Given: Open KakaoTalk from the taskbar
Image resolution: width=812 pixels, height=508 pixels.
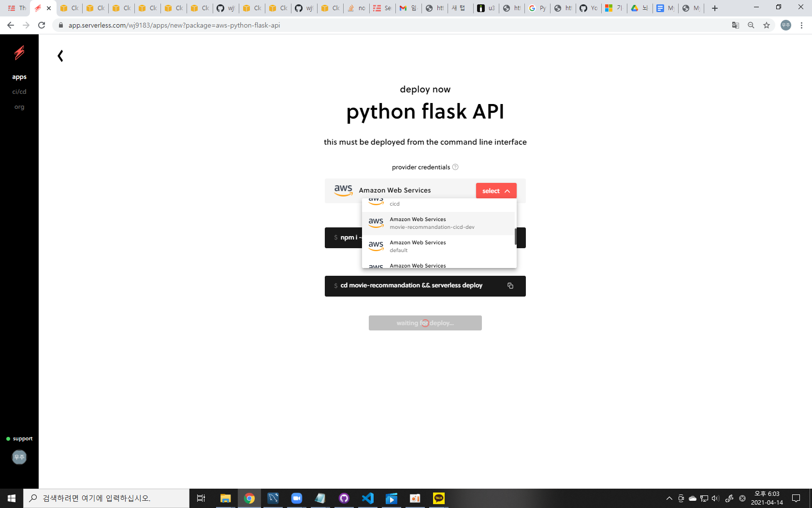Looking at the screenshot, I should (439, 498).
